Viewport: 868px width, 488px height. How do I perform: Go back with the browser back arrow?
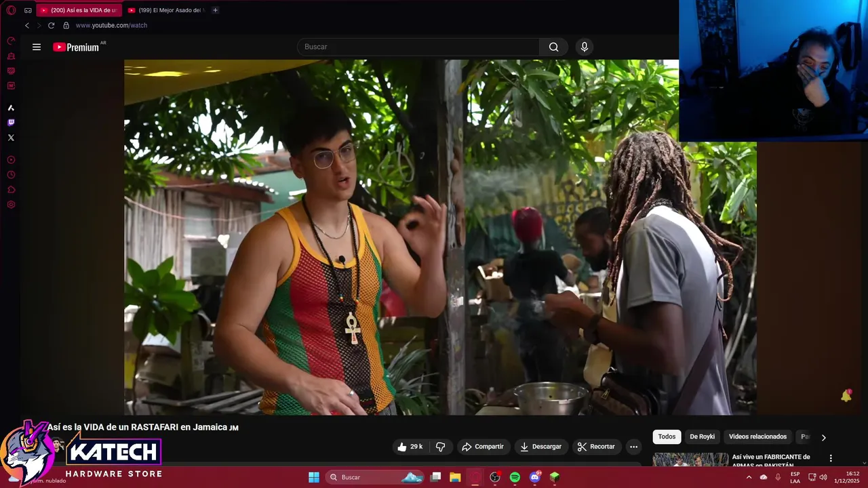(x=27, y=25)
